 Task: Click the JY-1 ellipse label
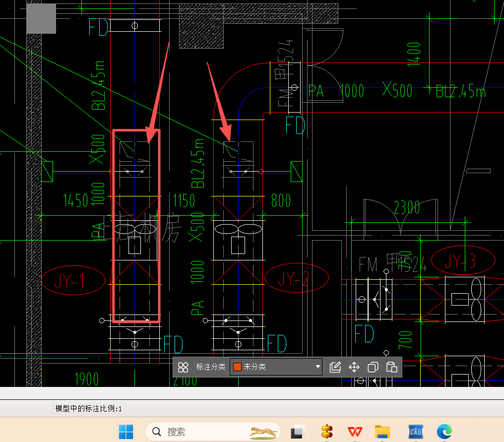pos(73,280)
